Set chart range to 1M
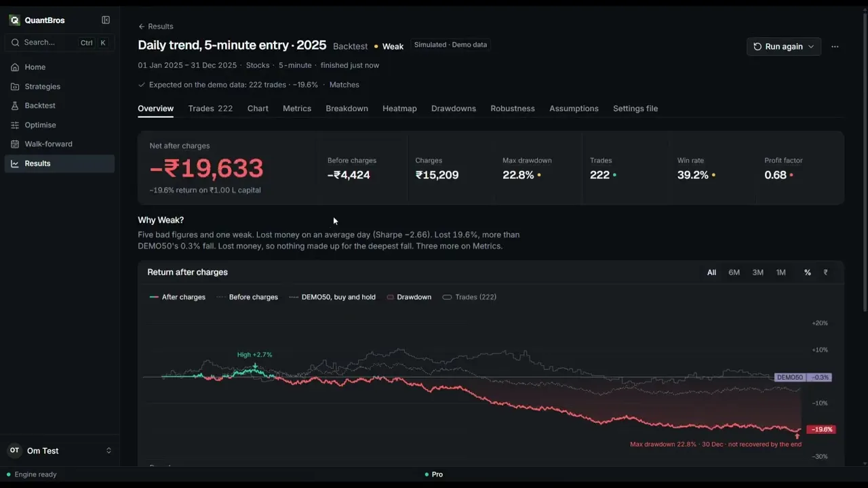 click(x=781, y=272)
